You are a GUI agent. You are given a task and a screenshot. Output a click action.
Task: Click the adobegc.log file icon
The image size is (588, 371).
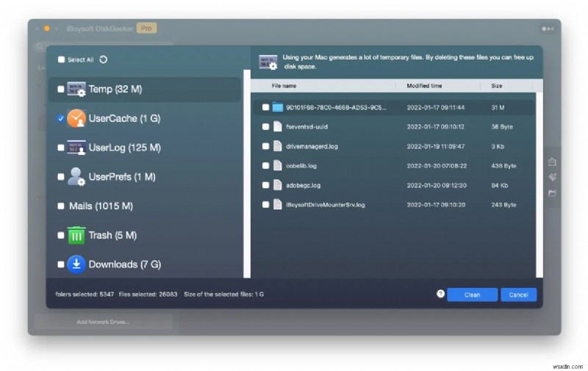[278, 185]
